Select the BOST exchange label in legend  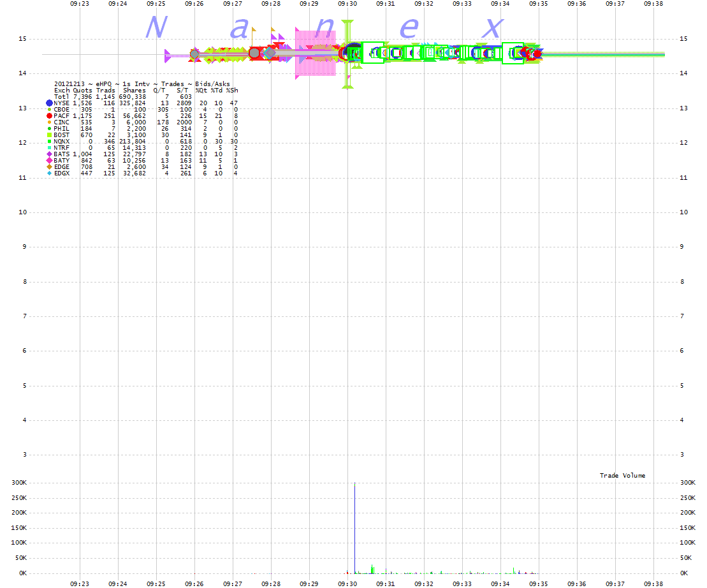[62, 135]
